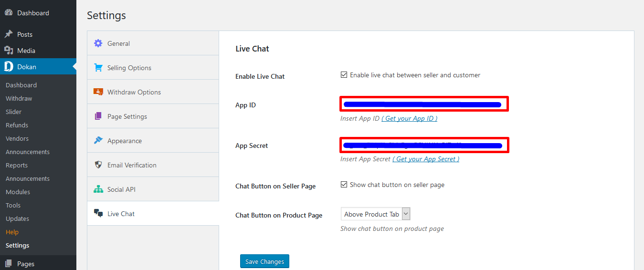Open the Email Verification tab
The image size is (644, 270).
point(153,165)
